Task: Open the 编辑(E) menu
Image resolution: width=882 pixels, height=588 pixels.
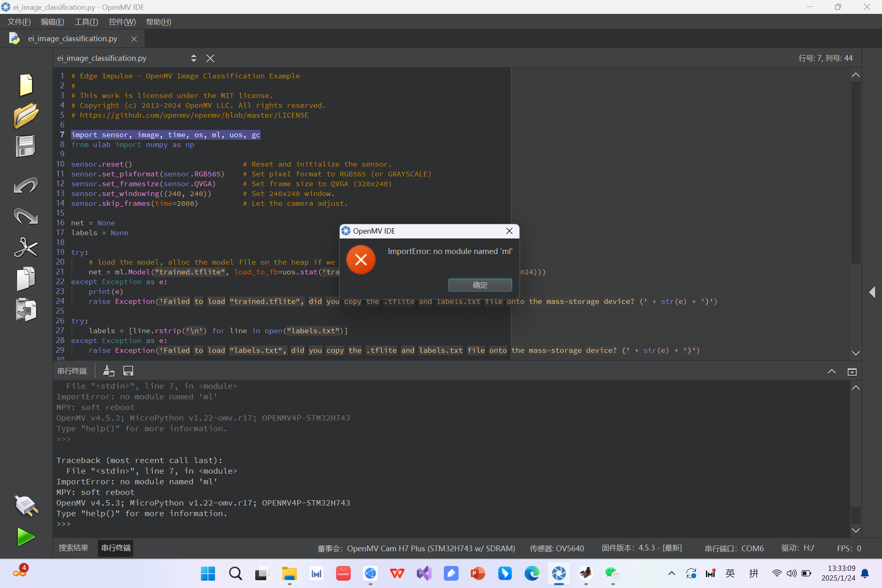Action: (x=52, y=22)
